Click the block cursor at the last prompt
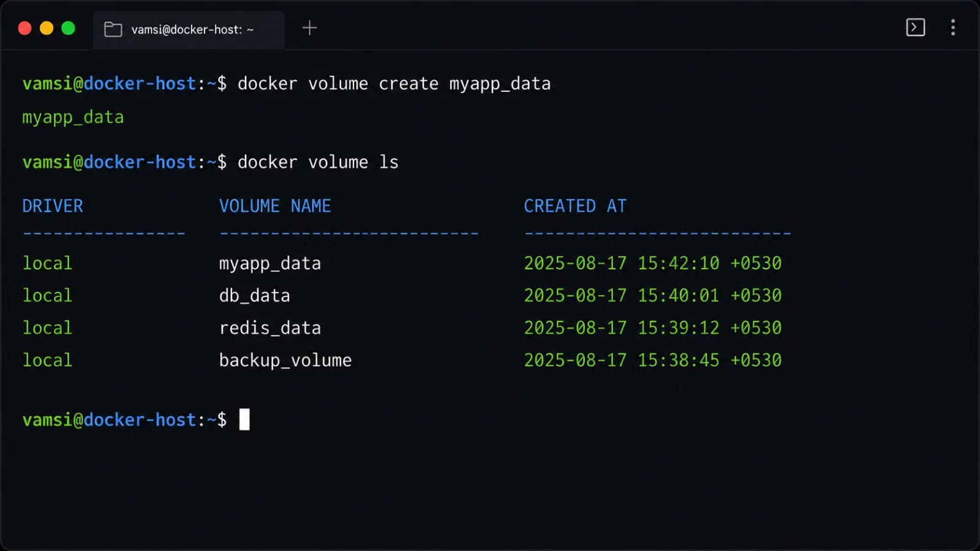Viewport: 980px width, 551px height. (244, 419)
